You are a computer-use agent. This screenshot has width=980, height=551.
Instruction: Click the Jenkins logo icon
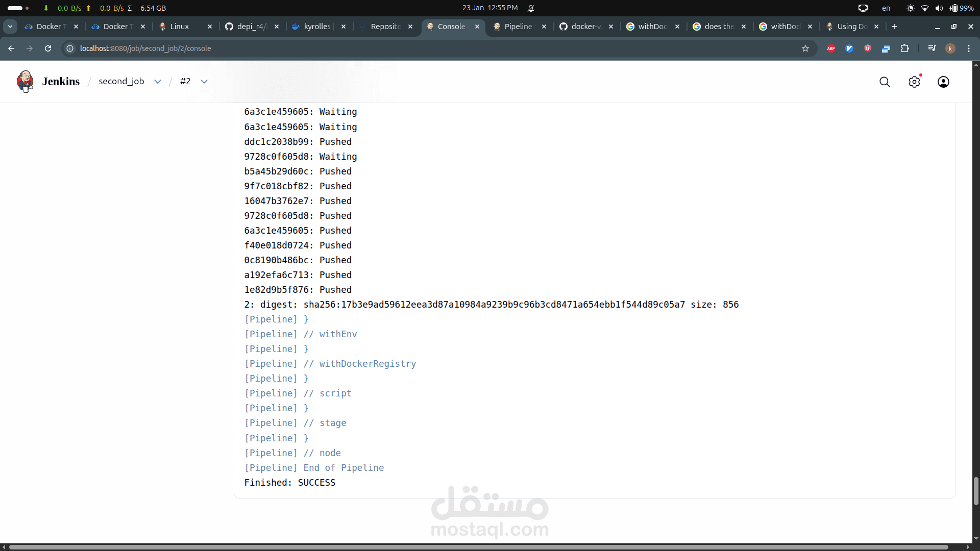pyautogui.click(x=24, y=82)
